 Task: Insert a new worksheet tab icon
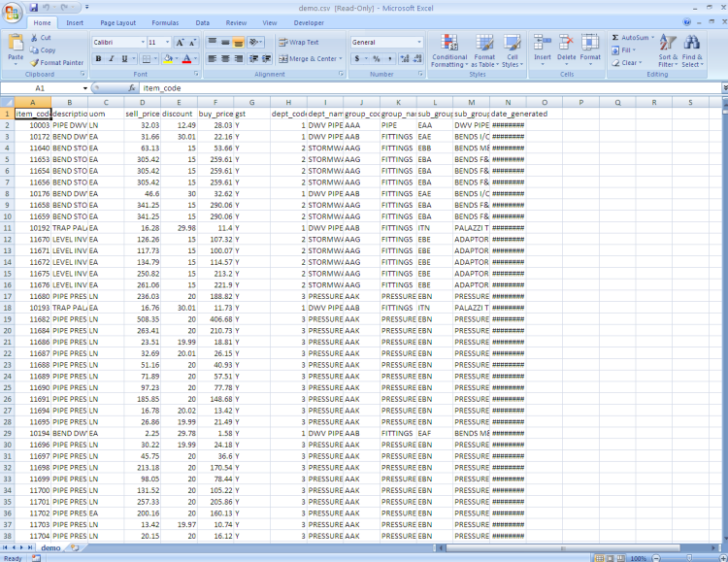click(75, 548)
